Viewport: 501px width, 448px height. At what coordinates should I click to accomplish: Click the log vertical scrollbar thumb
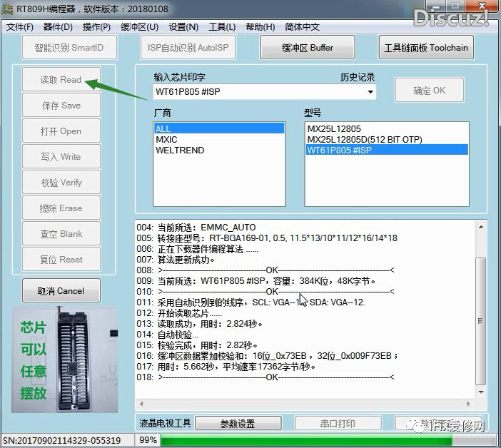click(x=481, y=321)
